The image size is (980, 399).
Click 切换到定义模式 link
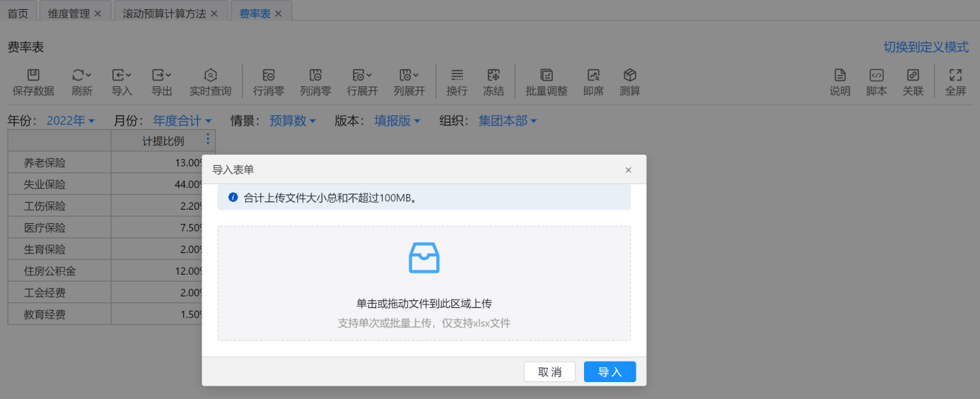coord(926,47)
